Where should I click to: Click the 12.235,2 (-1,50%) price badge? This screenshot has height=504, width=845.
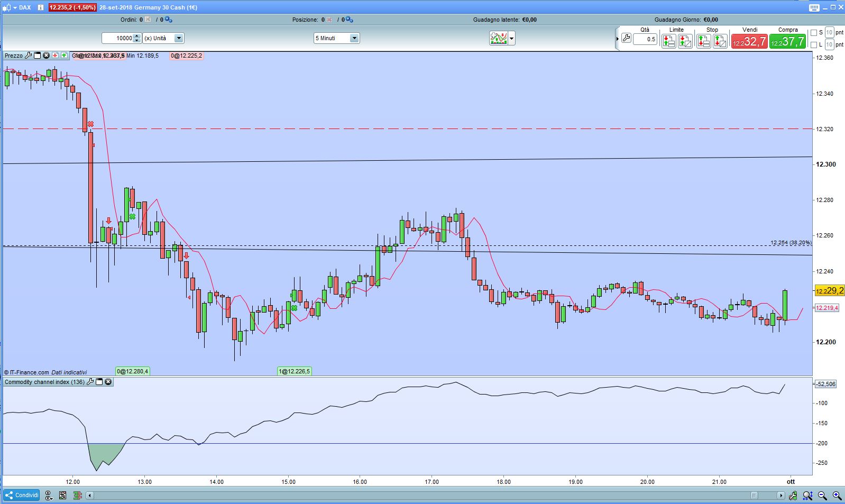pyautogui.click(x=72, y=7)
